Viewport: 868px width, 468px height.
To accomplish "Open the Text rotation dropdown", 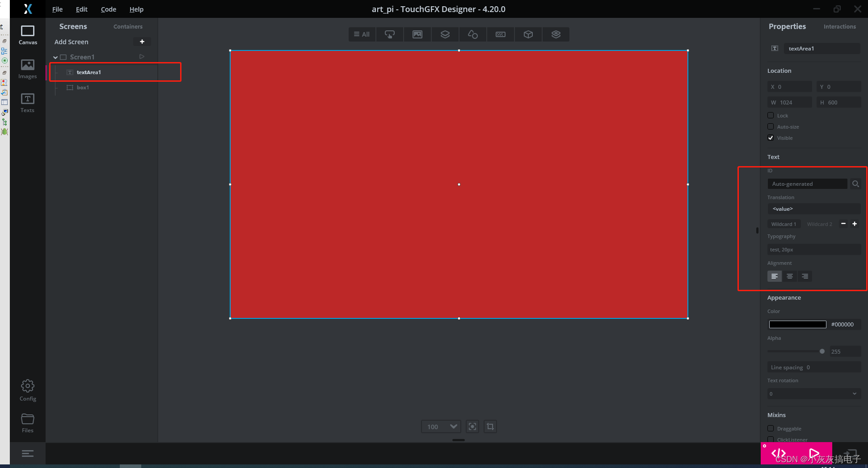I will 814,393.
